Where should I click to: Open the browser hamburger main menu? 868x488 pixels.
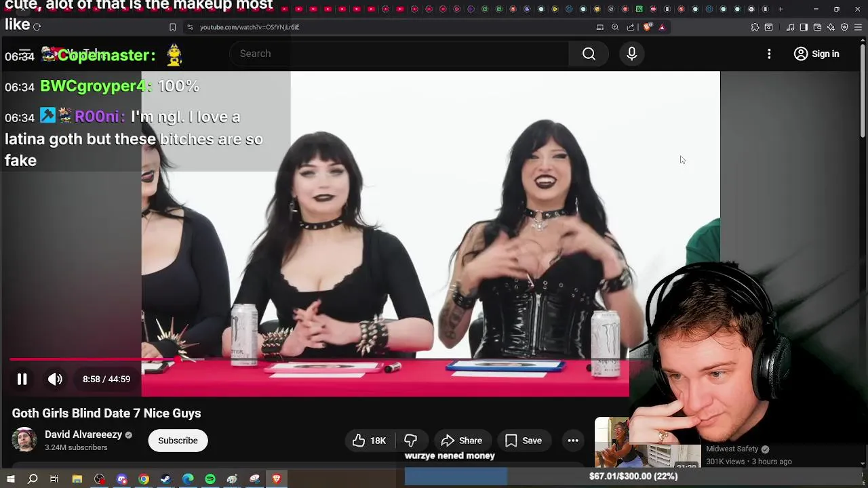[858, 27]
